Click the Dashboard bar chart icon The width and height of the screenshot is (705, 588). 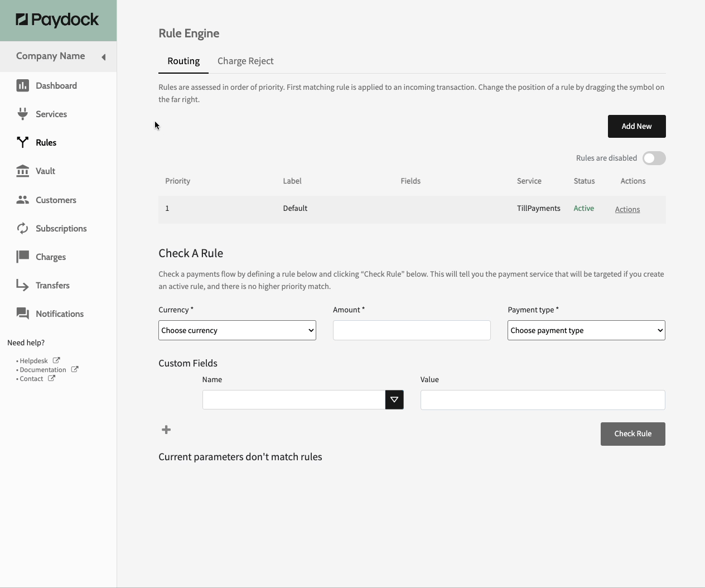tap(22, 85)
